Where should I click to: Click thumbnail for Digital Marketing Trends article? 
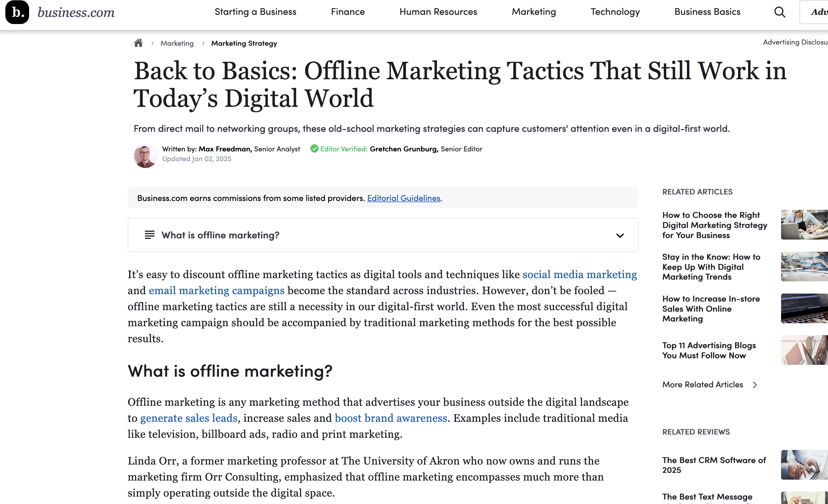(x=804, y=267)
